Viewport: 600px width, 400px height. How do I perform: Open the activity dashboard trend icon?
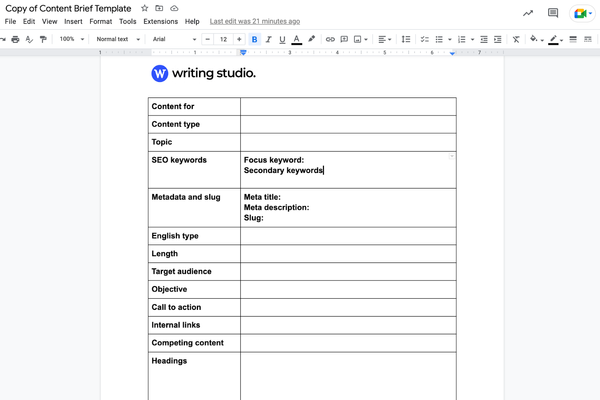pos(528,13)
